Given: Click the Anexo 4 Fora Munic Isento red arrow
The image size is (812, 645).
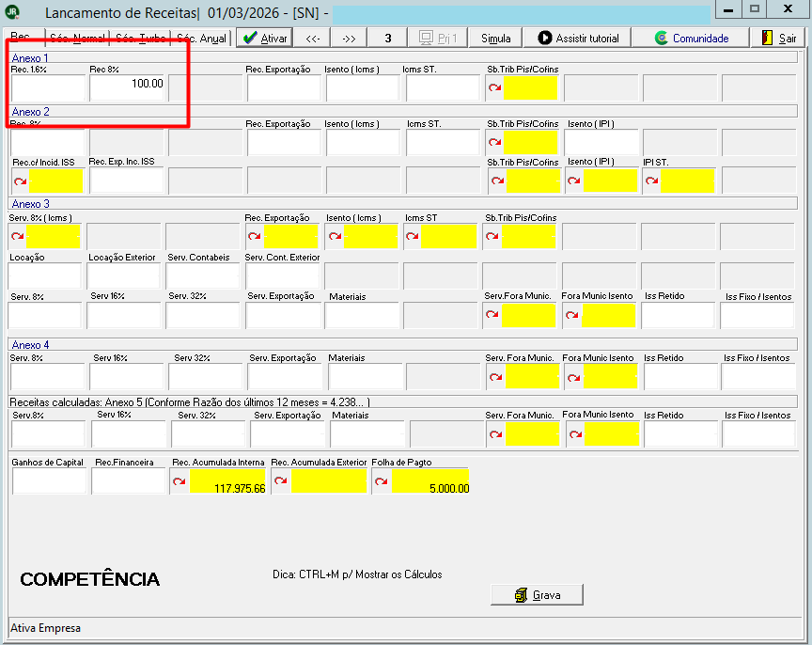Looking at the screenshot, I should (x=574, y=378).
